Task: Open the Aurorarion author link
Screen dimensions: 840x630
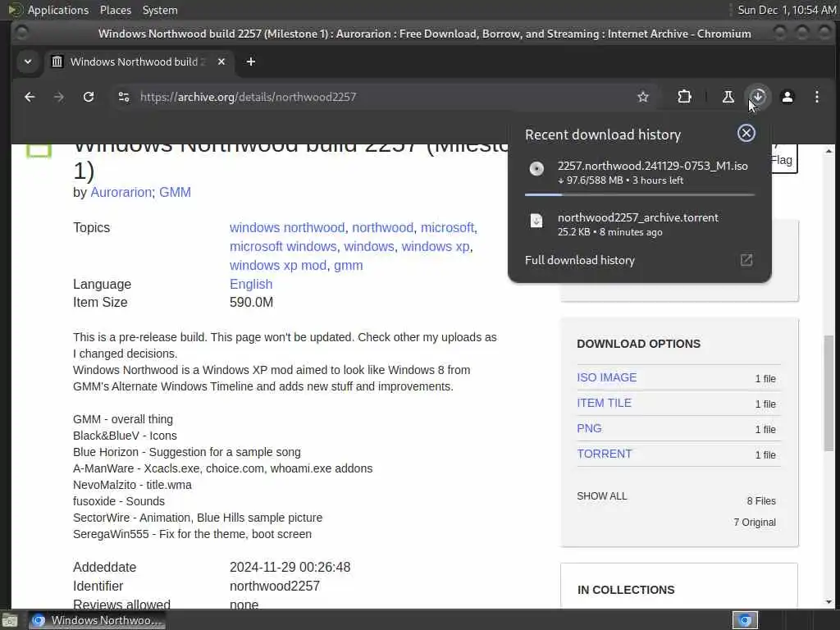Action: pos(121,192)
